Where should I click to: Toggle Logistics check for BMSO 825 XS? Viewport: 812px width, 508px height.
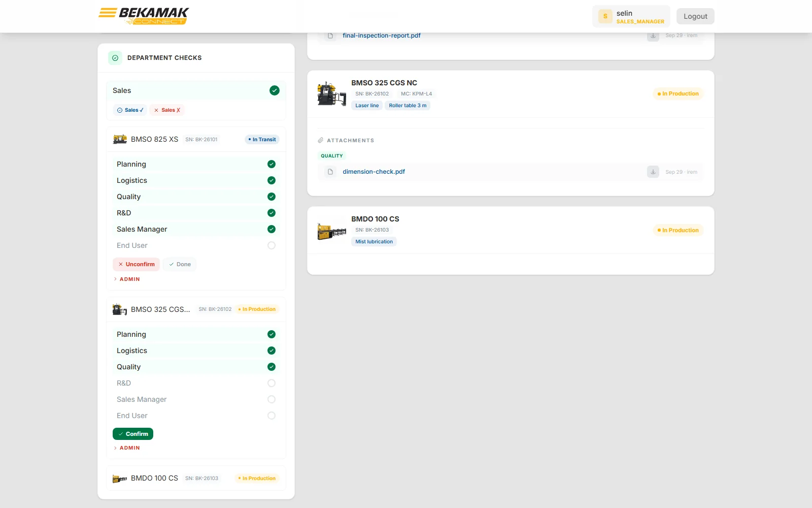click(x=272, y=180)
